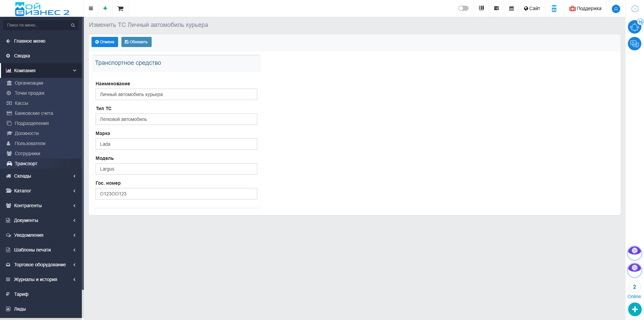Expand the Журналы и история section

[x=41, y=279]
